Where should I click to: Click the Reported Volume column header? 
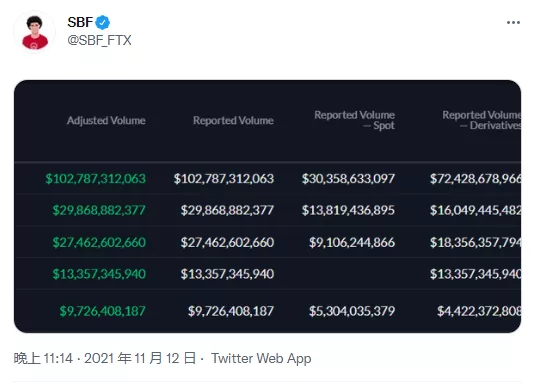(233, 121)
